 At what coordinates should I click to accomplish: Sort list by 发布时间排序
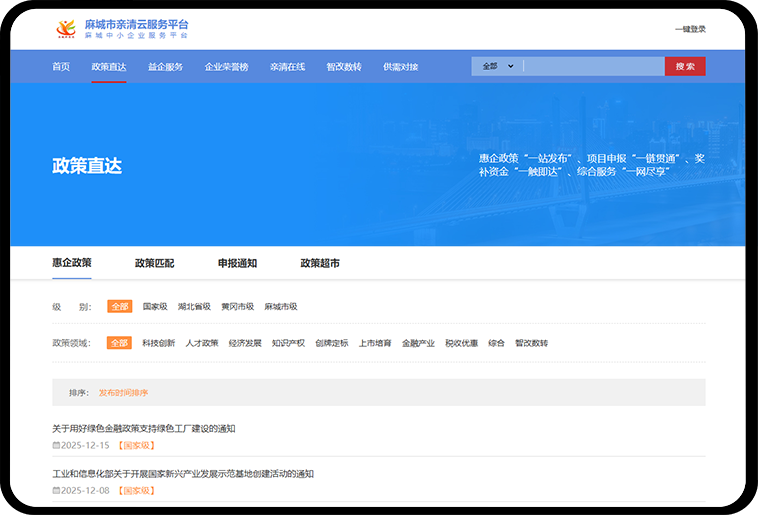pyautogui.click(x=123, y=392)
